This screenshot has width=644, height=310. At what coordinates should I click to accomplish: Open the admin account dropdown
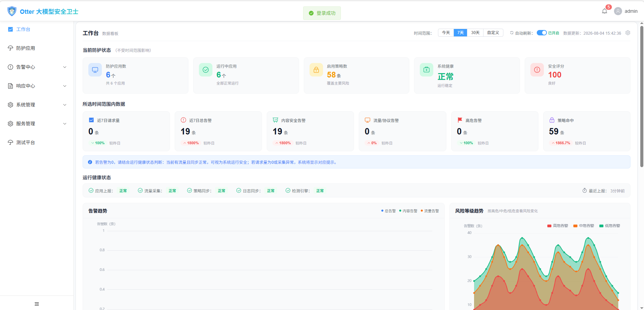pos(626,11)
